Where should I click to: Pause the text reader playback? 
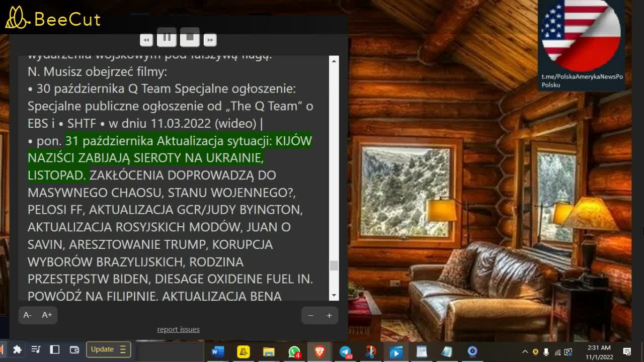coord(167,37)
